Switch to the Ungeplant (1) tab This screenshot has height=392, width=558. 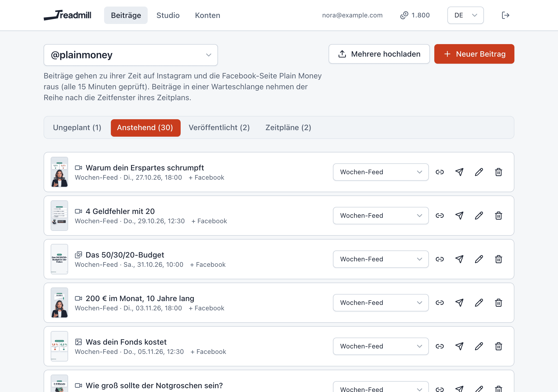tap(77, 128)
